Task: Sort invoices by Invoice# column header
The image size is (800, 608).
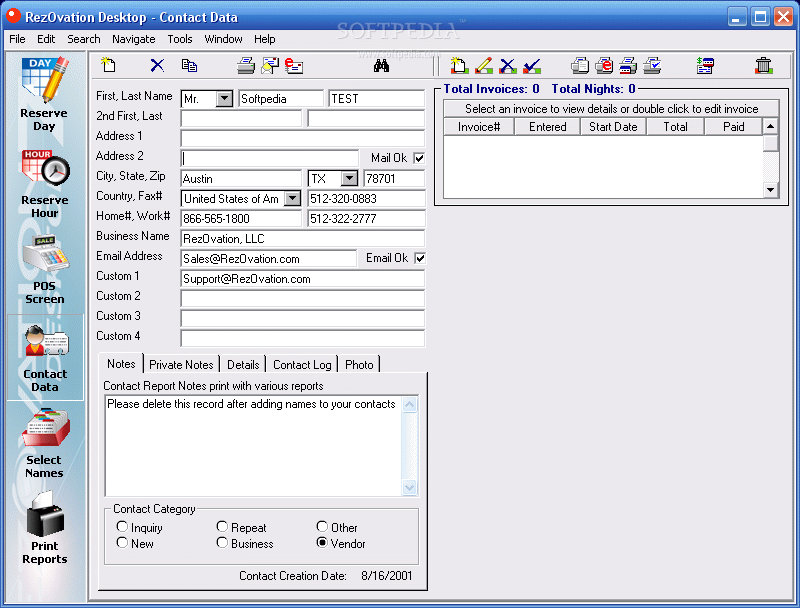Action: click(479, 126)
